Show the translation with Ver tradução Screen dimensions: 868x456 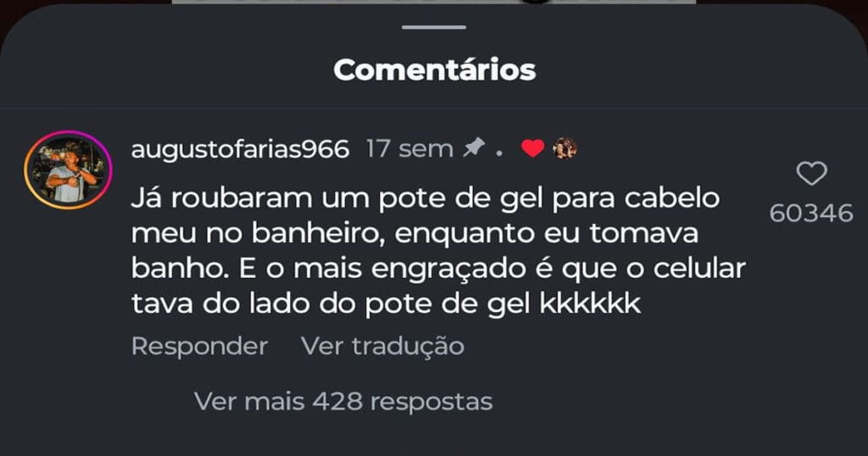point(382,347)
